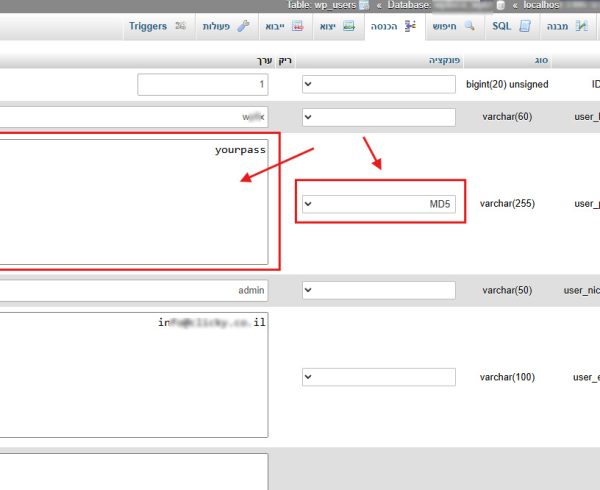The width and height of the screenshot is (600, 490).
Task: Click the SQL tab icon
Action: 525,26
